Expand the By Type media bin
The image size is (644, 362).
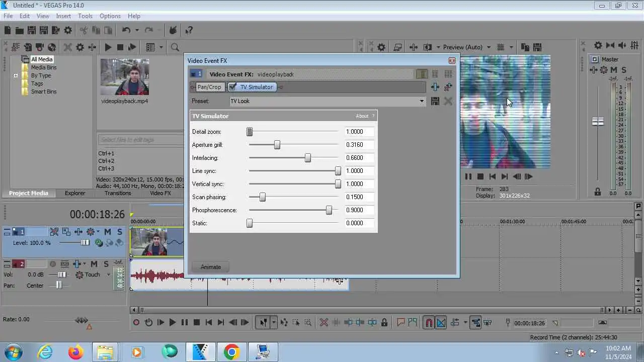[x=16, y=75]
